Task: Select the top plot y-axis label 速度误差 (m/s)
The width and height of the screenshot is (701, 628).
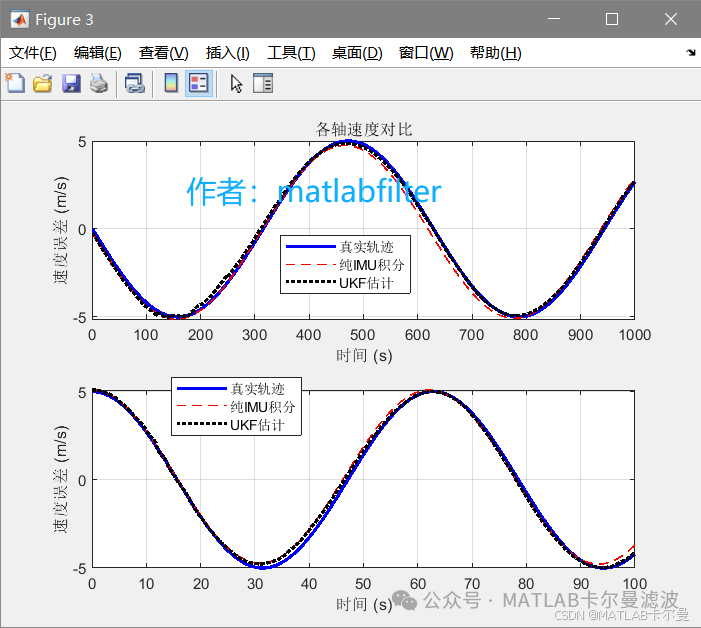Action: click(60, 230)
